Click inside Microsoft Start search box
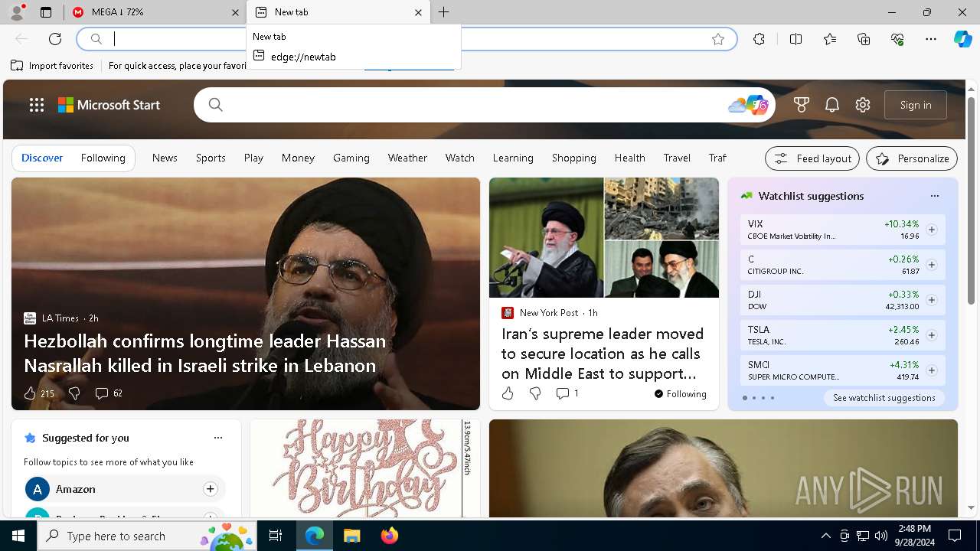 tap(484, 105)
